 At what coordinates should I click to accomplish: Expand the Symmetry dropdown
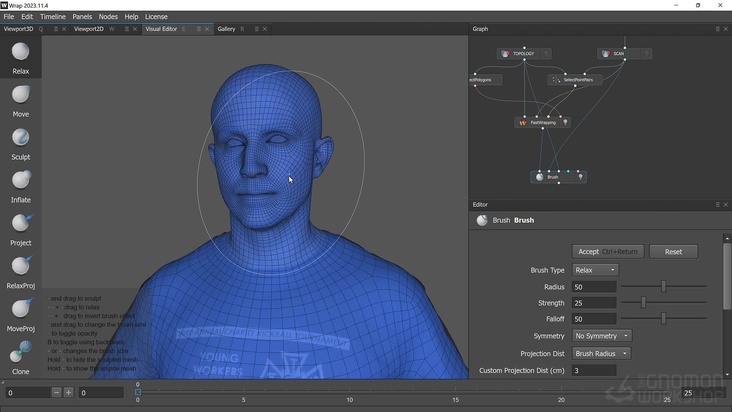point(602,336)
